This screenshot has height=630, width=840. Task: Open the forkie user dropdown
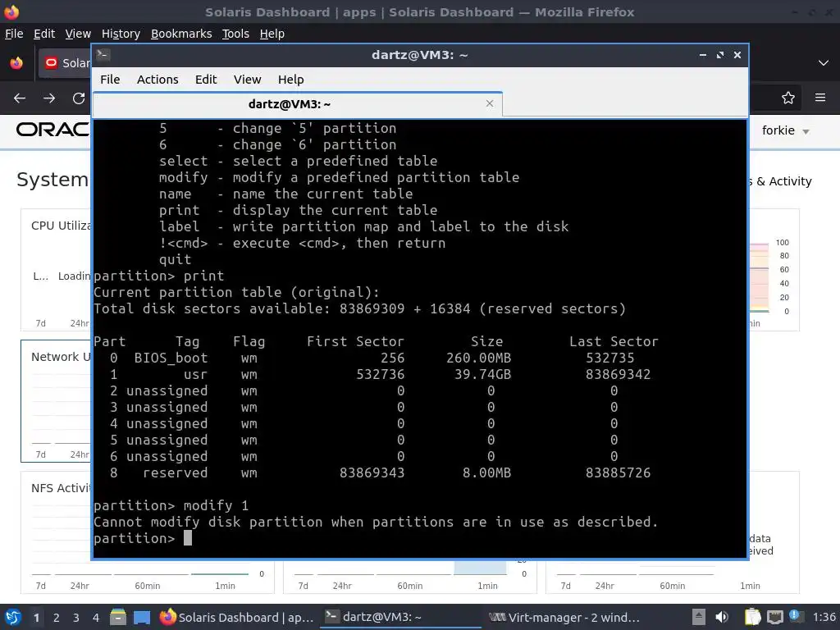pos(785,130)
